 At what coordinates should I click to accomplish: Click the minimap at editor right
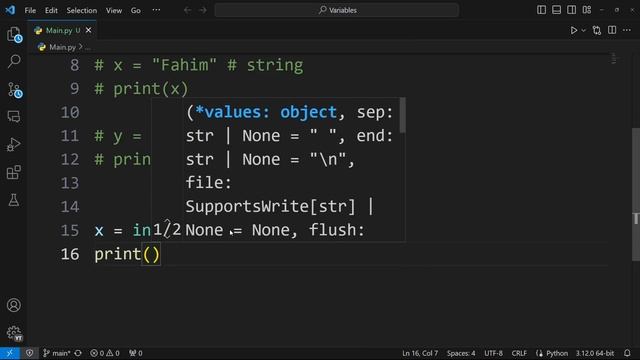613,58
